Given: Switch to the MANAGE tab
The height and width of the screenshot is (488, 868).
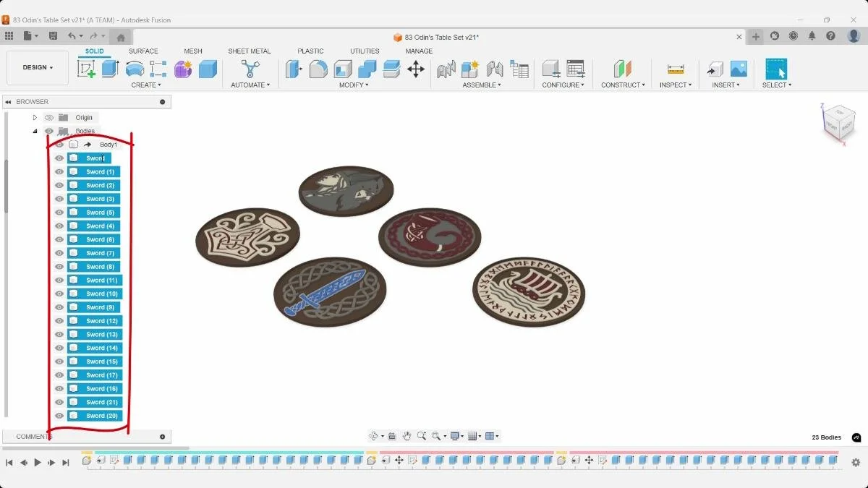Looking at the screenshot, I should click(x=419, y=51).
